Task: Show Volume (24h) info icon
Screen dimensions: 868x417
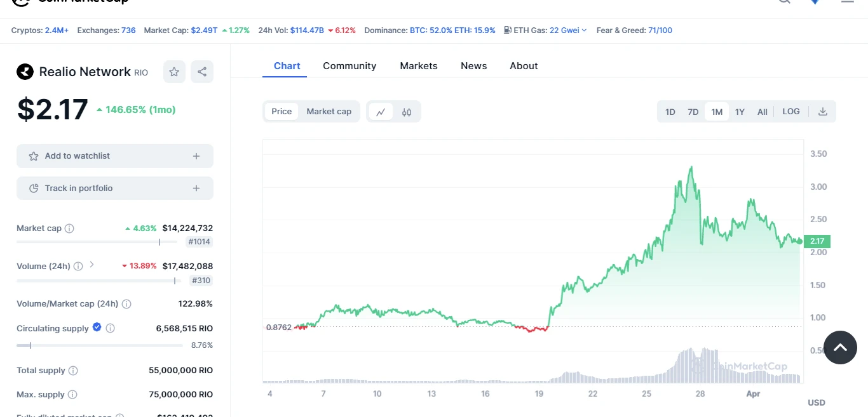Action: 78,267
